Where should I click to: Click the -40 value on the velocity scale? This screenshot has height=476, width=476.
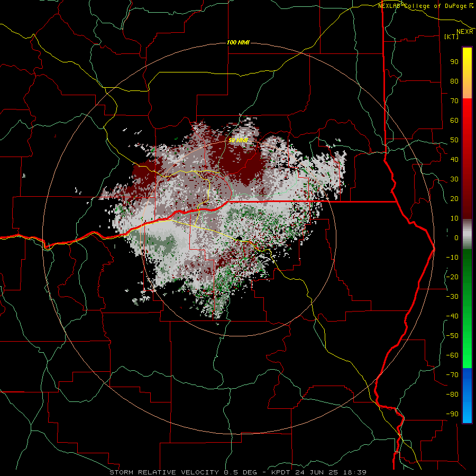pyautogui.click(x=452, y=316)
